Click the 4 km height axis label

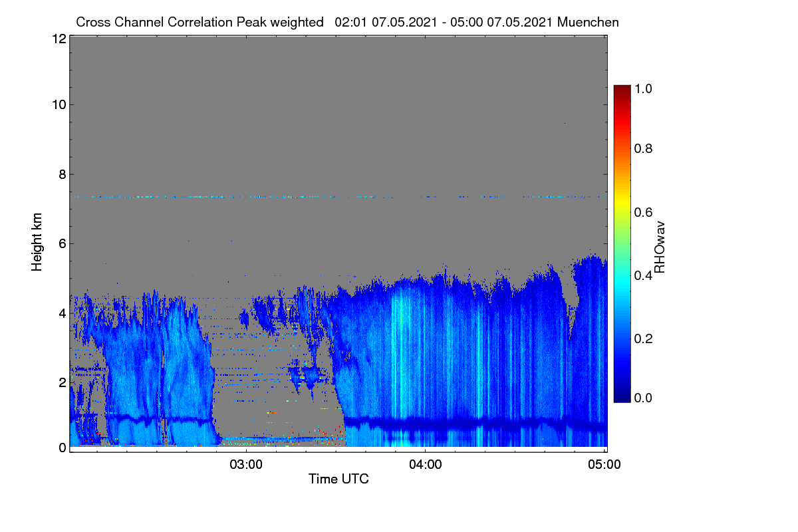pyautogui.click(x=62, y=313)
